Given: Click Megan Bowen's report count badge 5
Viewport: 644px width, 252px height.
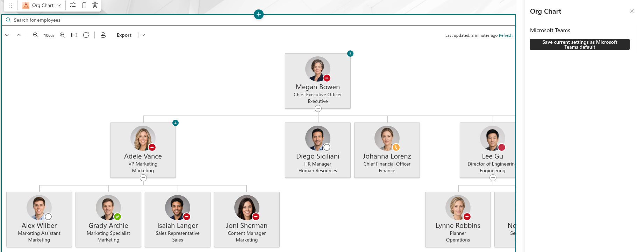Looking at the screenshot, I should click(350, 54).
